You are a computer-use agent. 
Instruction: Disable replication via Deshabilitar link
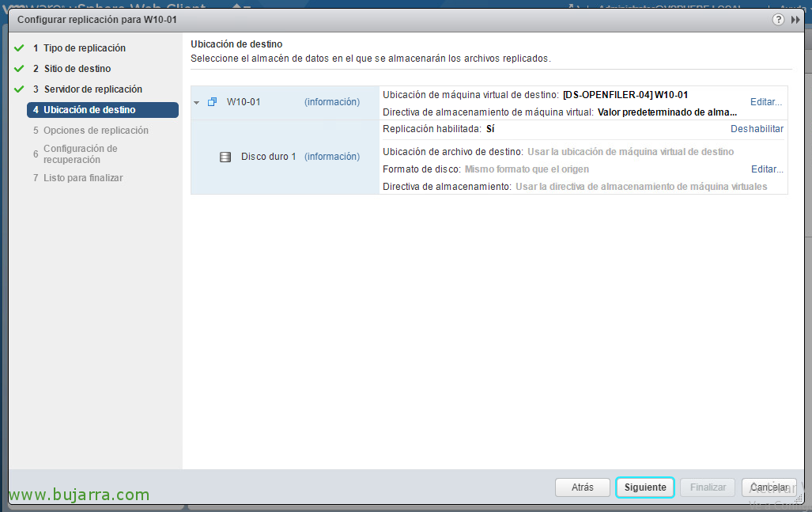[757, 129]
